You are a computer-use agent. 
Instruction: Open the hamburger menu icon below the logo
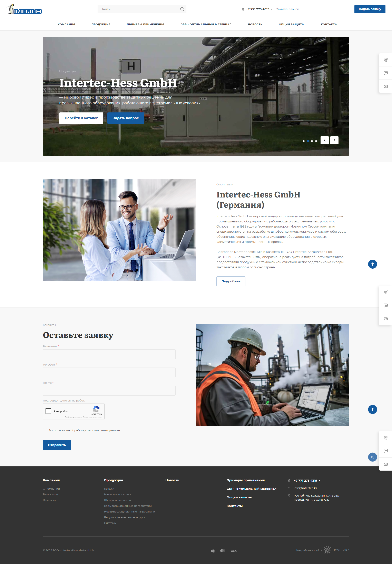[x=8, y=24]
